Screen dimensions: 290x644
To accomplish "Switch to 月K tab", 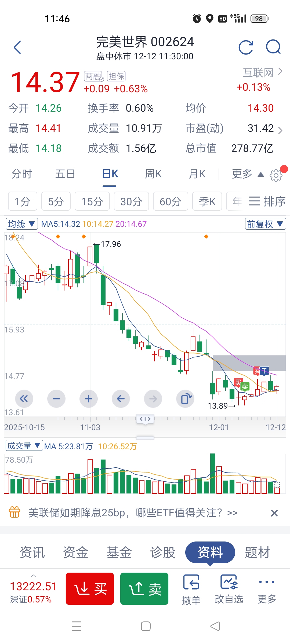I will [x=197, y=174].
